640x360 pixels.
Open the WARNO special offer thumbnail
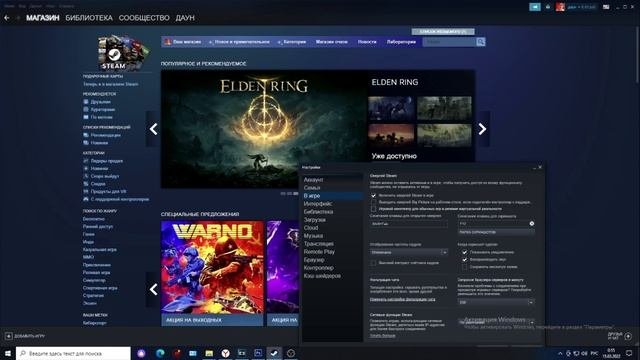[212, 267]
